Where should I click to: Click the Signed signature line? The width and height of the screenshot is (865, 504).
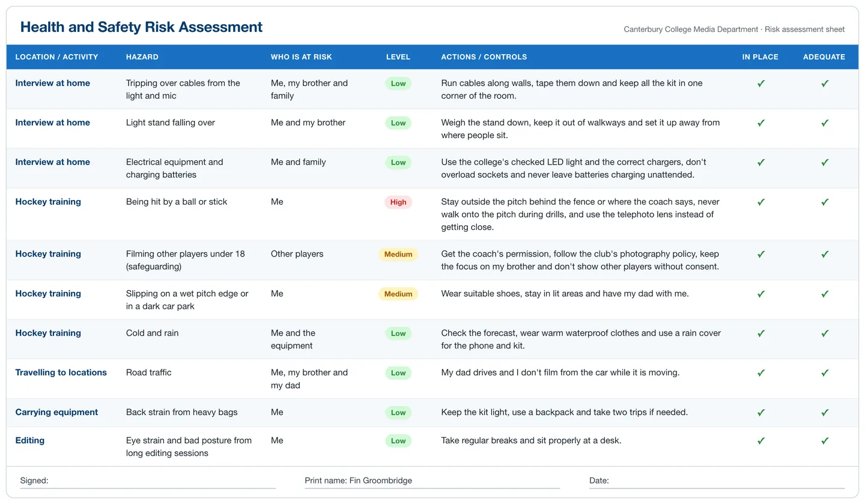coord(148,481)
